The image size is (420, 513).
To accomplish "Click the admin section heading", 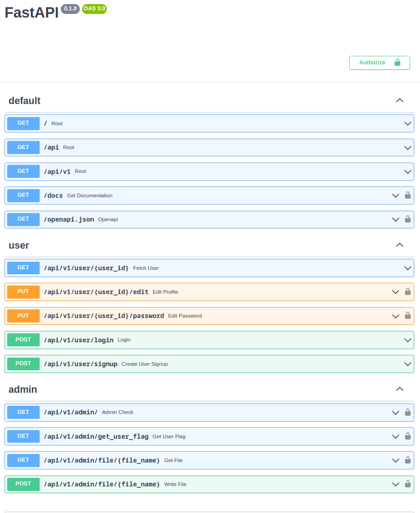I will 23,389.
